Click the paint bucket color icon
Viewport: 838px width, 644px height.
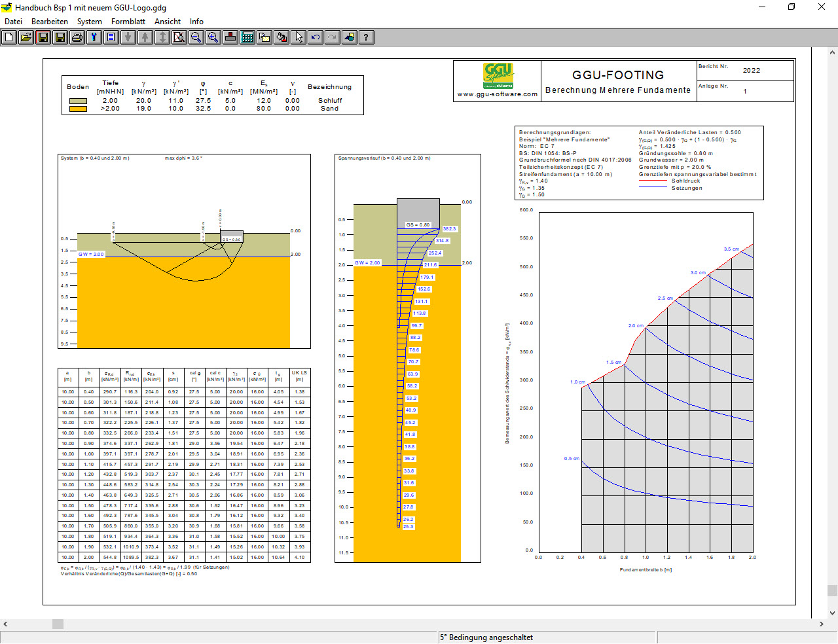point(282,37)
